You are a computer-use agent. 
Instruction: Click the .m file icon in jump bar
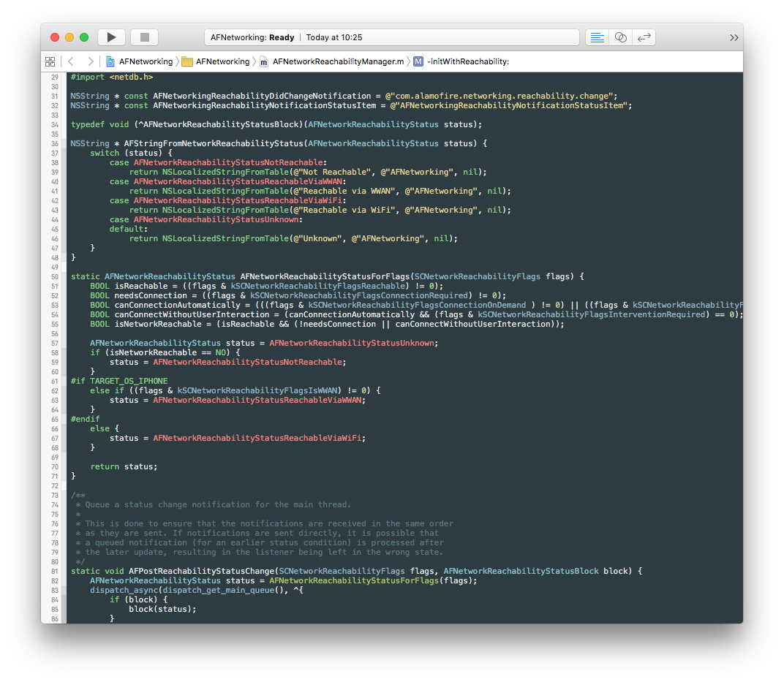[263, 61]
